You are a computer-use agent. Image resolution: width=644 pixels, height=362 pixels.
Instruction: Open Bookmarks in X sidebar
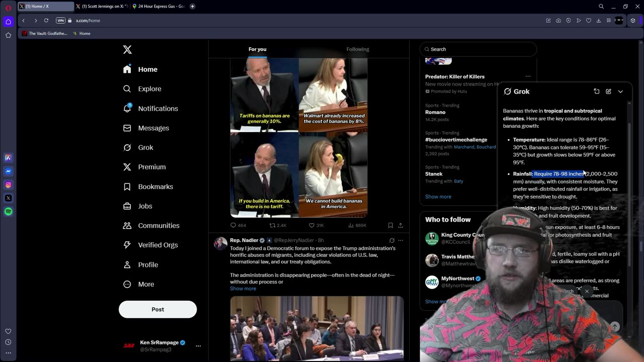tap(148, 187)
